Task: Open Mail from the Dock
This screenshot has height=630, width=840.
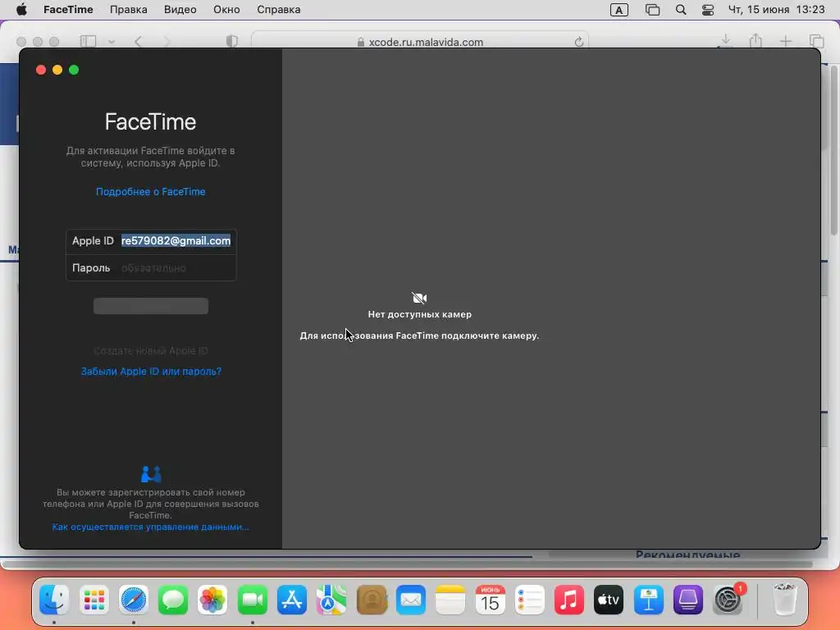Action: click(411, 600)
